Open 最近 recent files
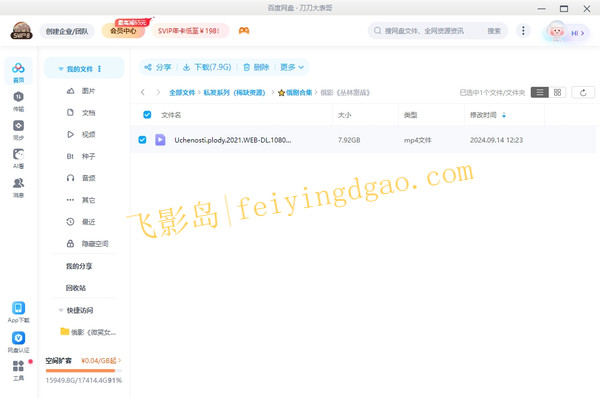 point(81,222)
